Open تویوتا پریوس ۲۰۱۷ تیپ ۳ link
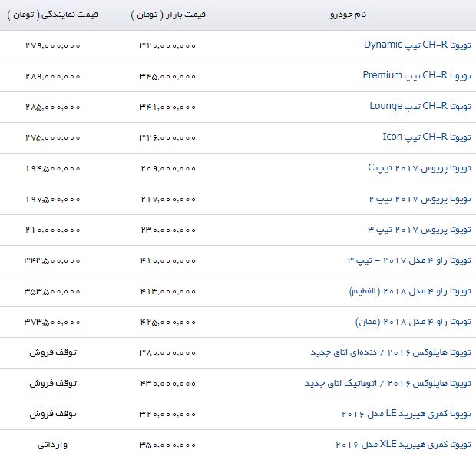 [419, 230]
